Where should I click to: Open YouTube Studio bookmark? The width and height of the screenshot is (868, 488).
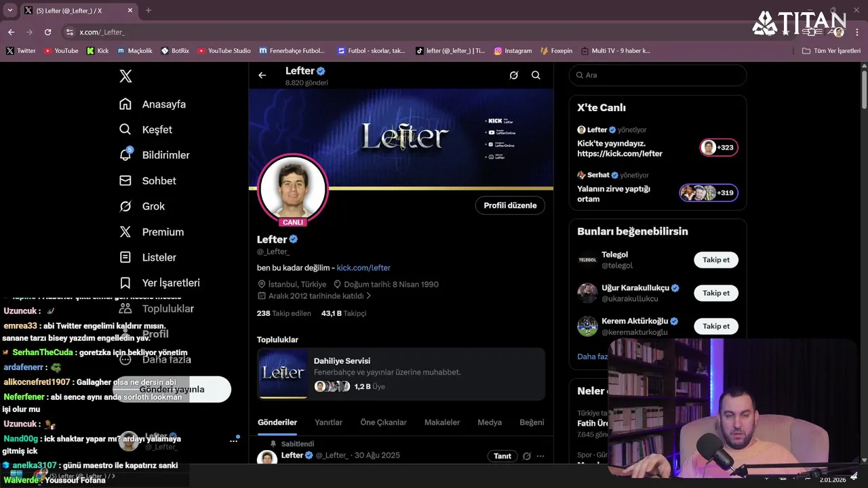coord(224,51)
